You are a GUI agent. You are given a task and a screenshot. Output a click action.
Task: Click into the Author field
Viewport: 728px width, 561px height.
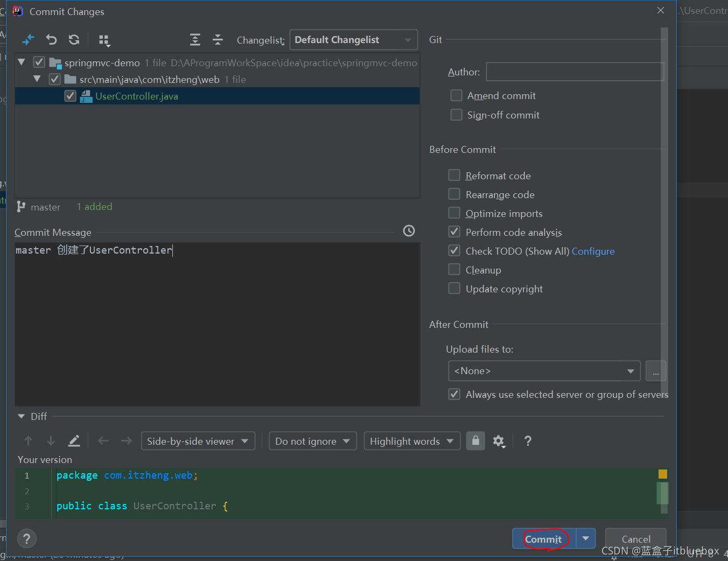575,72
